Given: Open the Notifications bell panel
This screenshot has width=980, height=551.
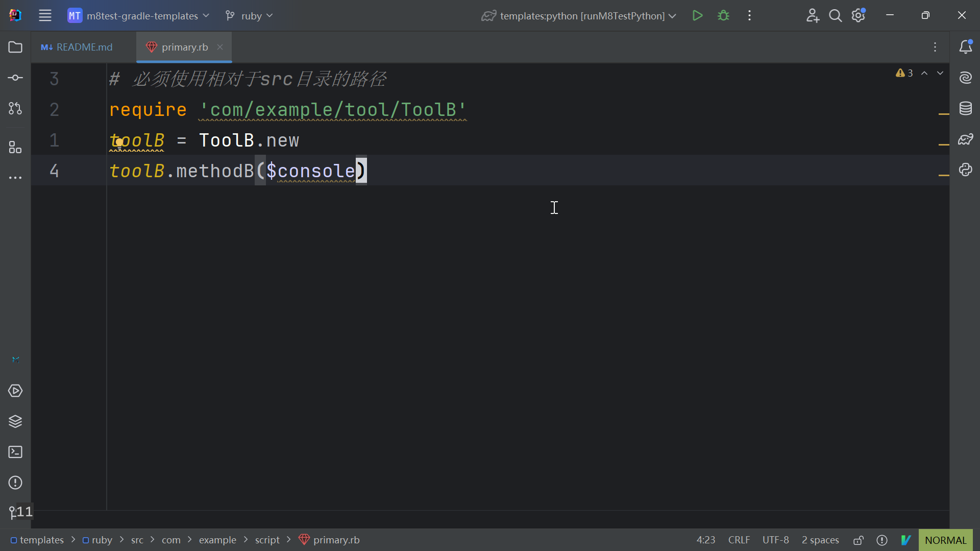Looking at the screenshot, I should (965, 47).
